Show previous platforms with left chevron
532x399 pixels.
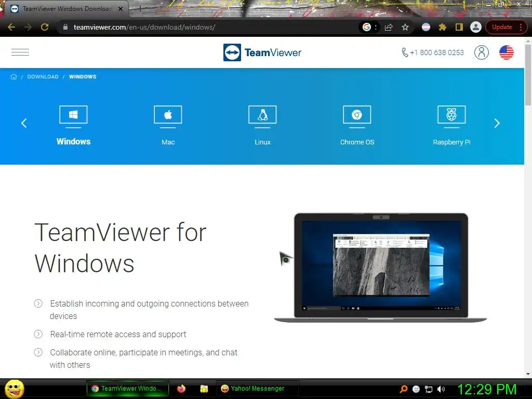(x=24, y=123)
